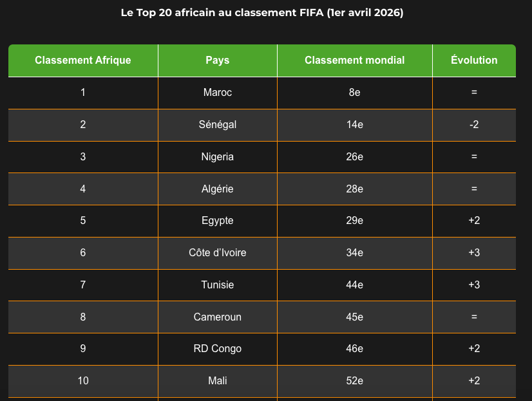The image size is (532, 401).
Task: Select the 'Tunisie' country cell
Action: click(218, 285)
